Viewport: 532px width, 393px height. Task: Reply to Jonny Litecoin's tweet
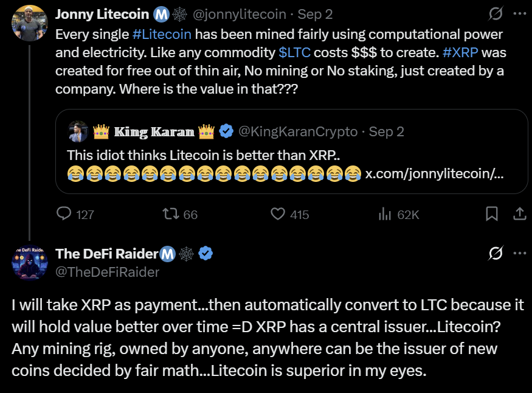coord(66,214)
